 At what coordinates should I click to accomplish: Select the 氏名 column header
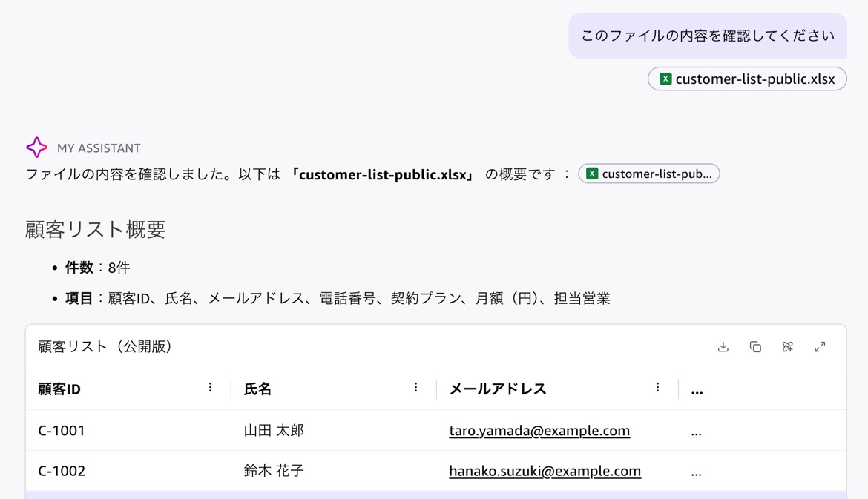point(257,389)
